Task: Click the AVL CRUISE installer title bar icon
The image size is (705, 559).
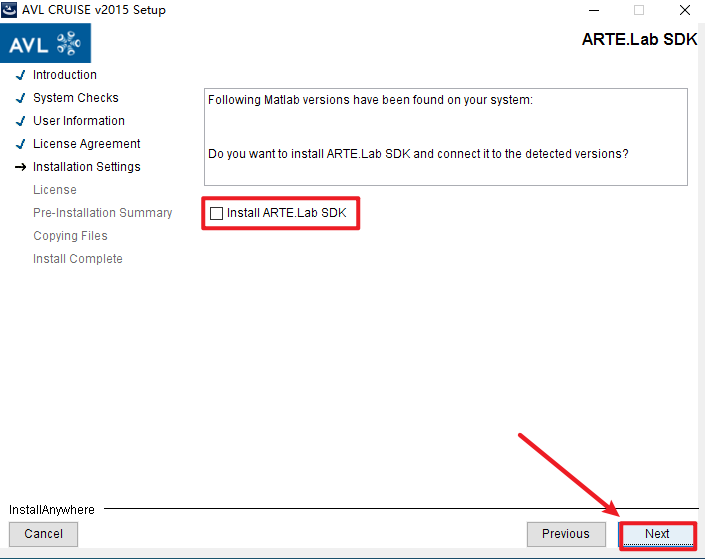Action: click(x=9, y=10)
